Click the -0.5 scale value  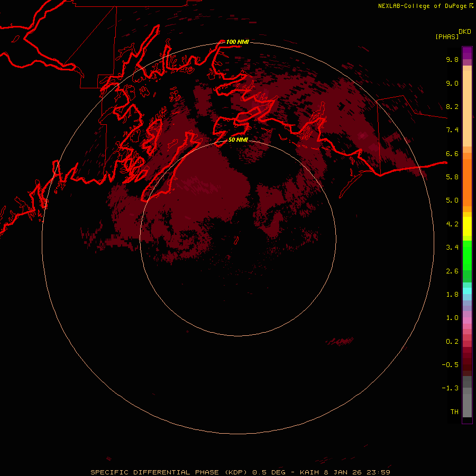450,365
